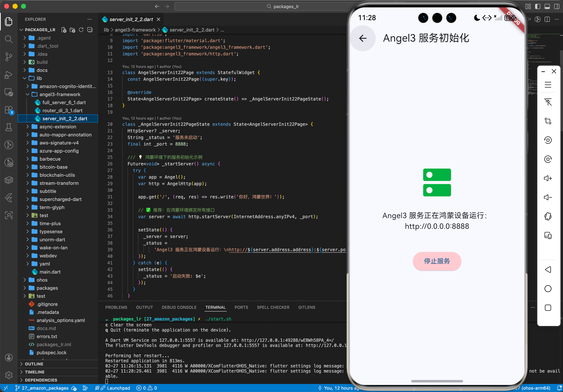Image resolution: width=563 pixels, height=392 pixels.
Task: Collapse the angel3-framework folder
Action: pyautogui.click(x=60, y=94)
